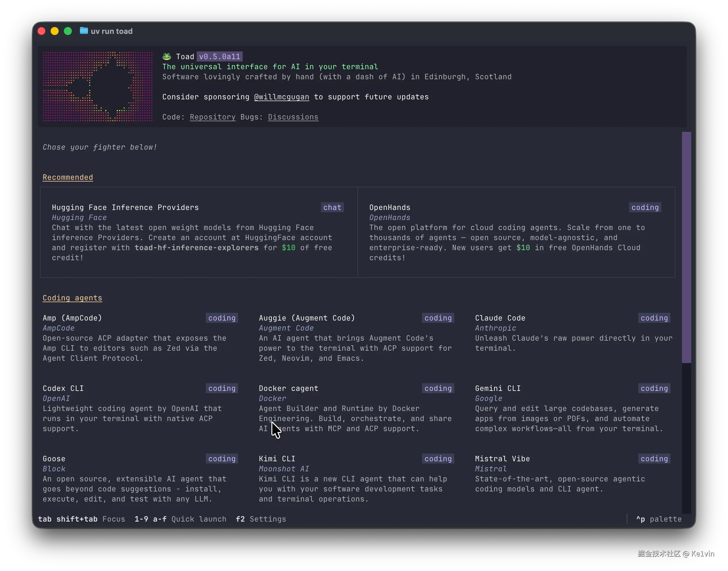Pick the Gemini CLI agent entry
Image resolution: width=728 pixels, height=571 pixels.
coord(497,388)
